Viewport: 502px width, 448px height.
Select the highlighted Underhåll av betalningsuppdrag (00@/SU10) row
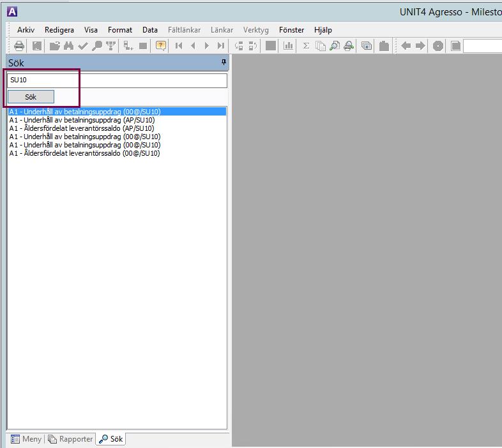117,112
